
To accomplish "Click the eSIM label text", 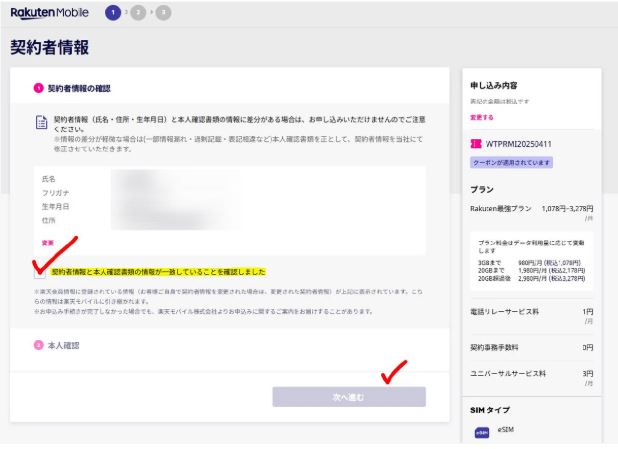I will (x=505, y=430).
